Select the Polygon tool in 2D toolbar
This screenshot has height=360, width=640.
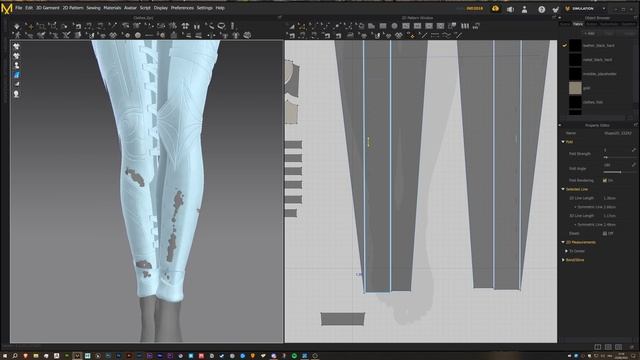[371, 26]
